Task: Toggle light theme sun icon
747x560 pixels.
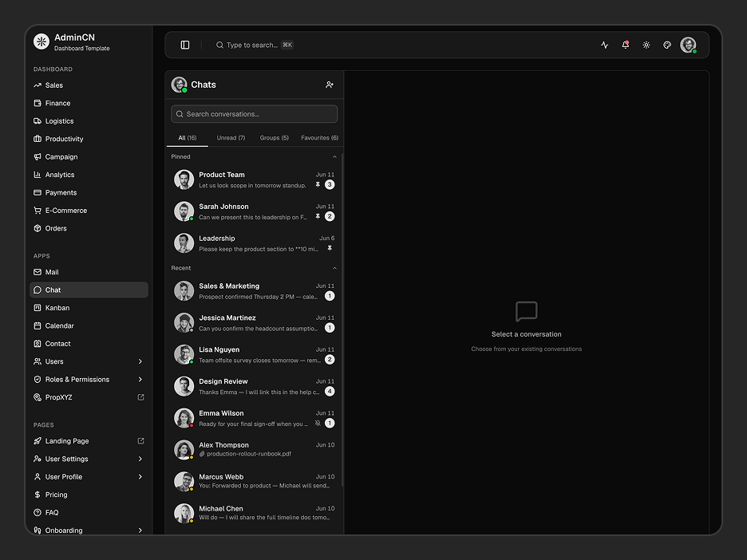Action: click(646, 45)
